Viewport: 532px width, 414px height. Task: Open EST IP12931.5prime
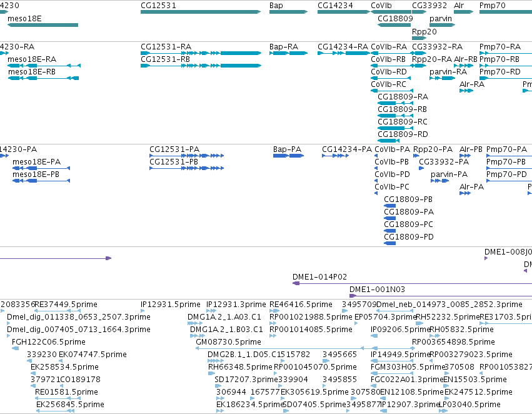click(171, 305)
